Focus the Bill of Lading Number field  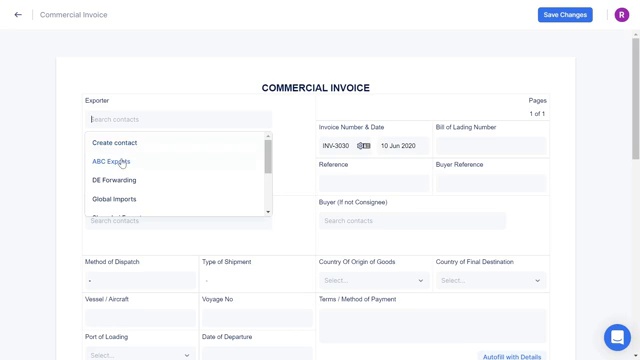[491, 146]
